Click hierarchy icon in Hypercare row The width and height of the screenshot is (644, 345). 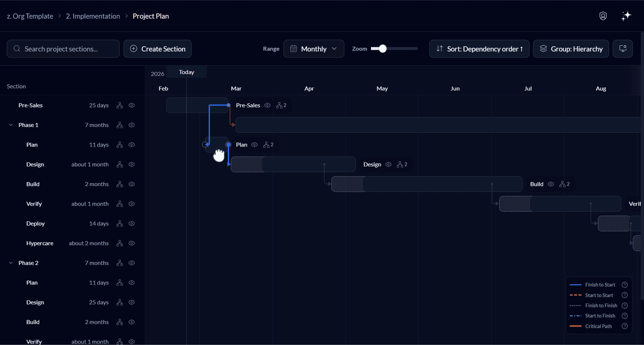120,243
